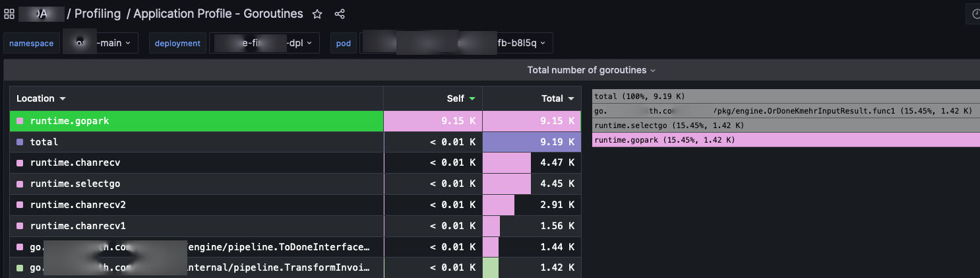Open the namespace variable dropdown

[100, 43]
